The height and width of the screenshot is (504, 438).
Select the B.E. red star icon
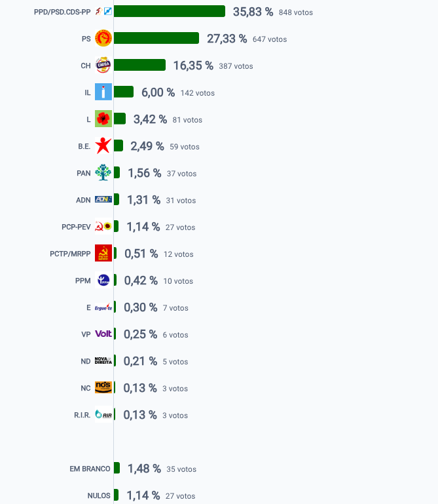103,146
